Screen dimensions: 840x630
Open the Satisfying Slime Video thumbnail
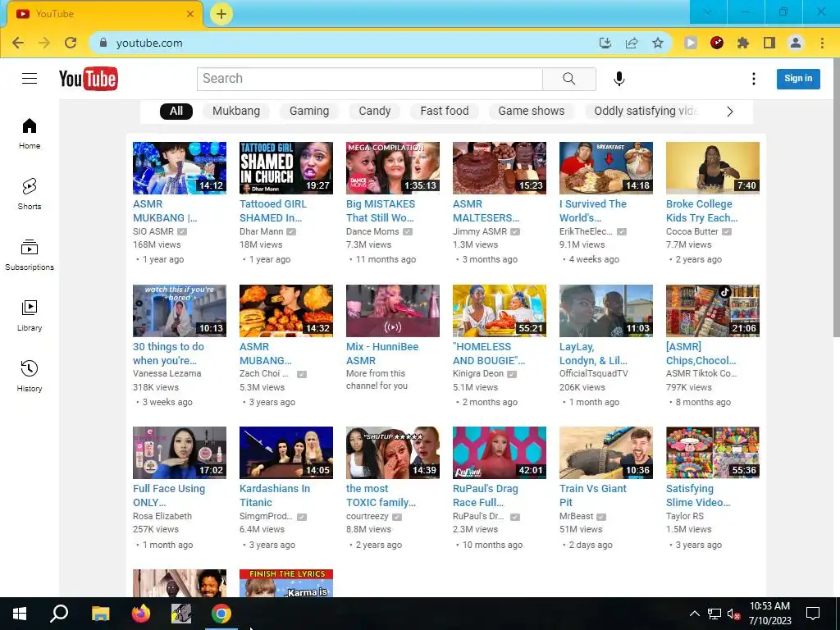[713, 453]
